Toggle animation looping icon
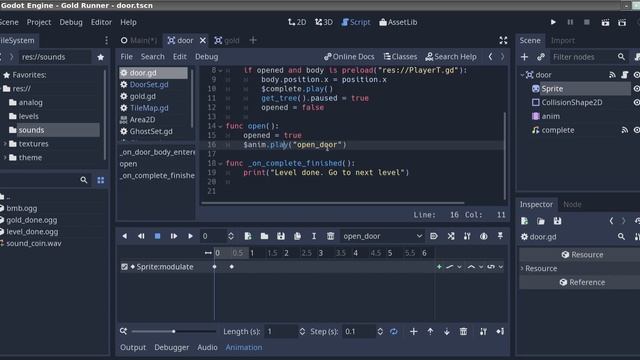The width and height of the screenshot is (640, 360). coord(393,331)
